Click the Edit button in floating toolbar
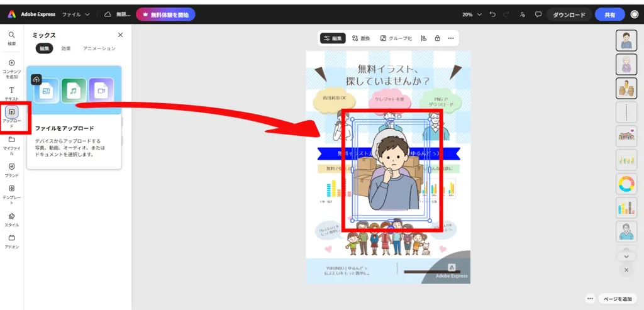This screenshot has width=644, height=310. point(333,38)
